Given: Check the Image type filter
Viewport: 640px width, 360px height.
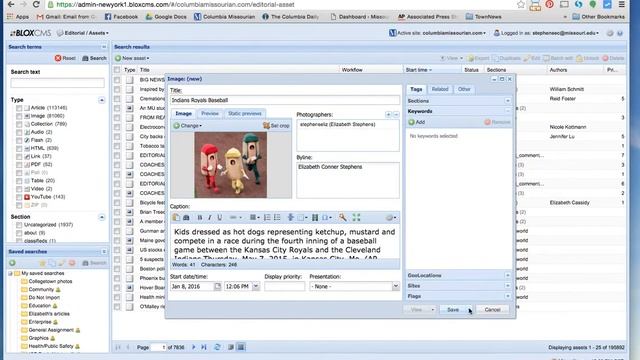Looking at the screenshot, I should (x=19, y=116).
